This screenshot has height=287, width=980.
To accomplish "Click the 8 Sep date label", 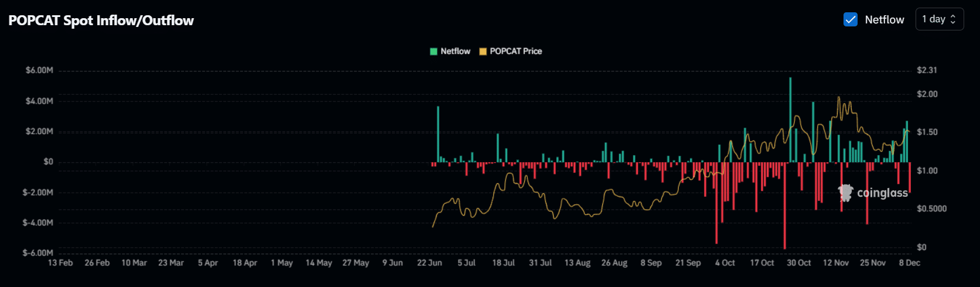I will point(651,262).
